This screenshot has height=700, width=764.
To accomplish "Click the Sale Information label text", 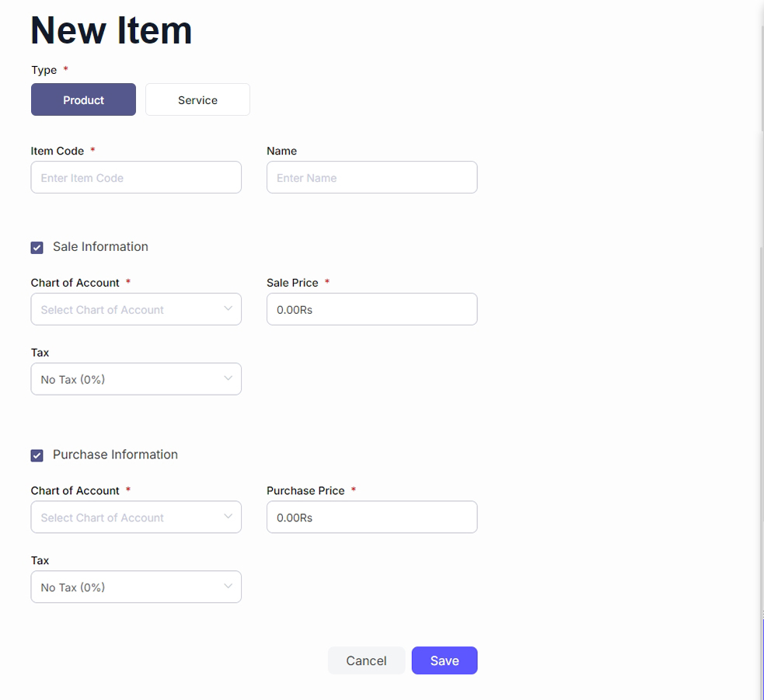I will tap(100, 247).
